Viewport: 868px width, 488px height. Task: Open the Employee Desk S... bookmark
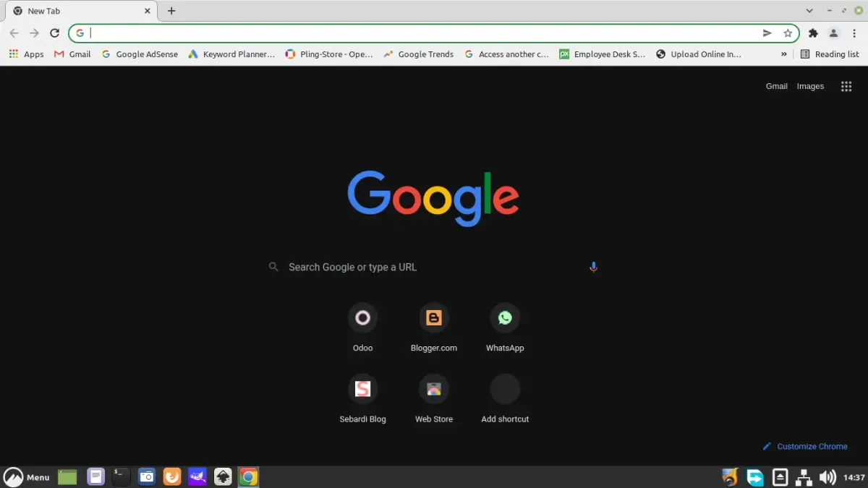(603, 54)
